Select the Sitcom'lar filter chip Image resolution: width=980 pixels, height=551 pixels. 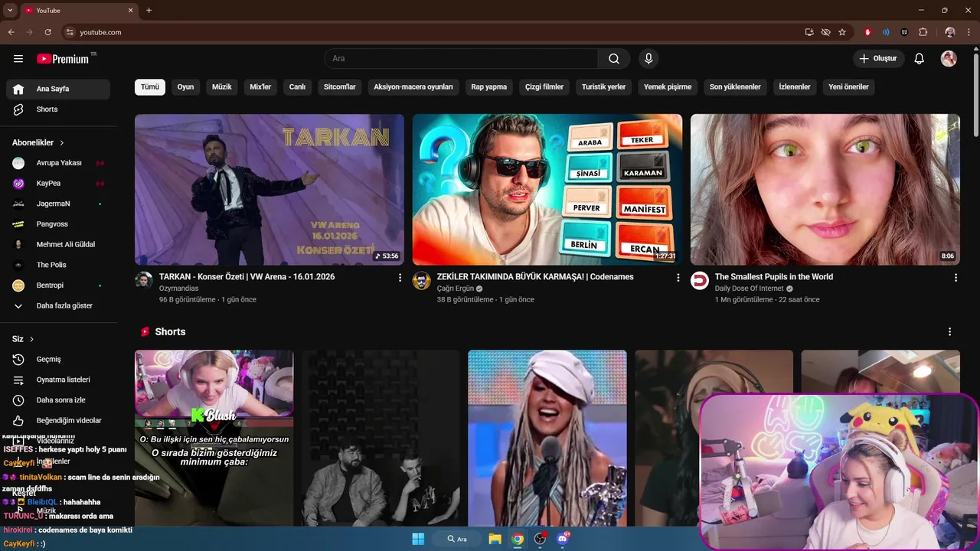(x=340, y=87)
